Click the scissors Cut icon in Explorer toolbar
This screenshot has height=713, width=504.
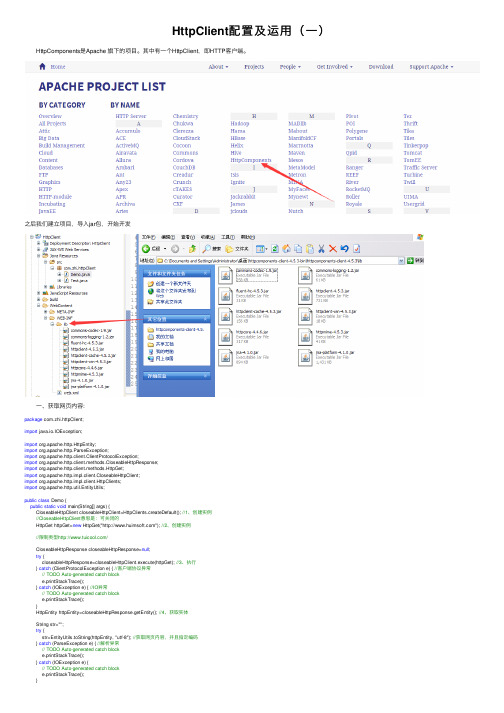click(321, 249)
